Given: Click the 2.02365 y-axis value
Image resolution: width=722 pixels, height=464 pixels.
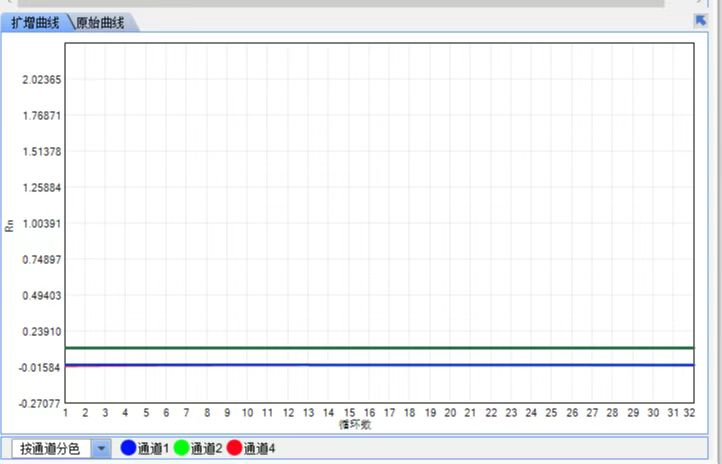Looking at the screenshot, I should pos(41,80).
